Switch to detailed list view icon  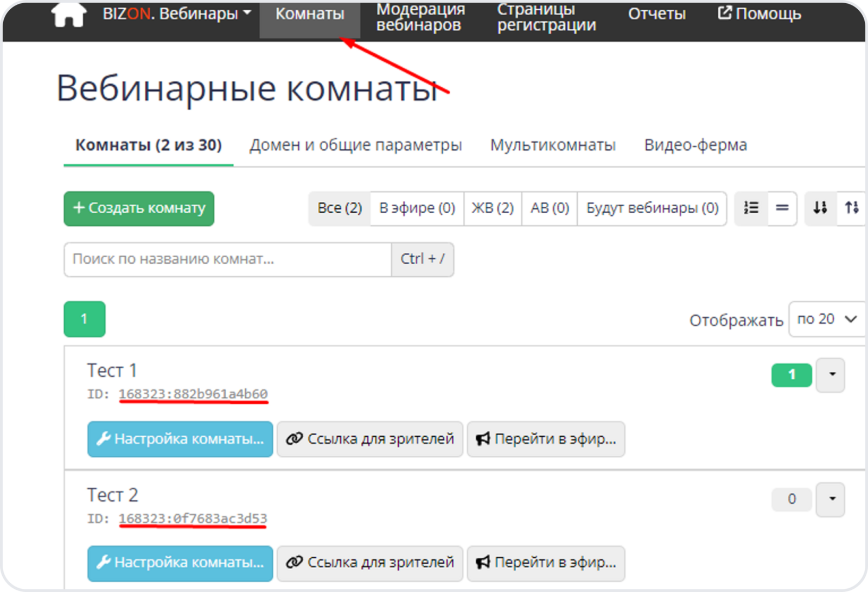(751, 208)
